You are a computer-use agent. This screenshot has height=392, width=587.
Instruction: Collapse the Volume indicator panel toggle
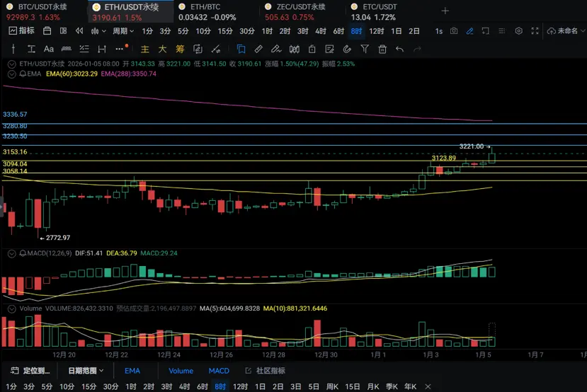pyautogui.click(x=11, y=309)
